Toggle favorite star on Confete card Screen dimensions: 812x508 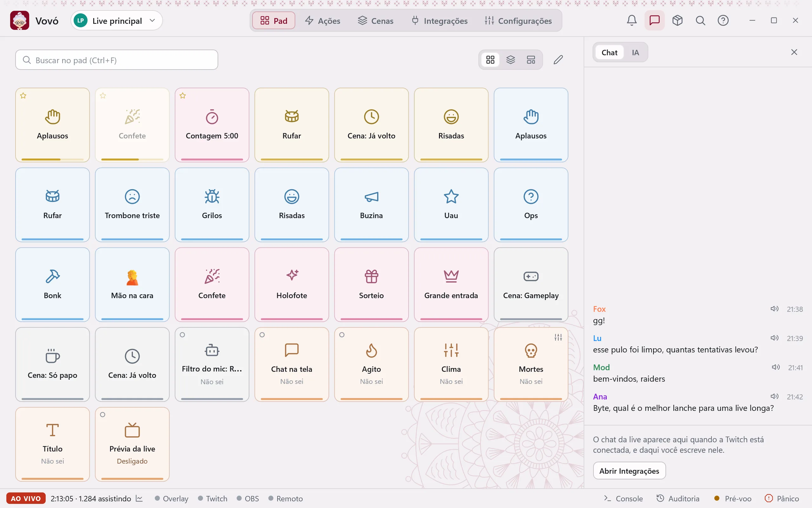(103, 96)
